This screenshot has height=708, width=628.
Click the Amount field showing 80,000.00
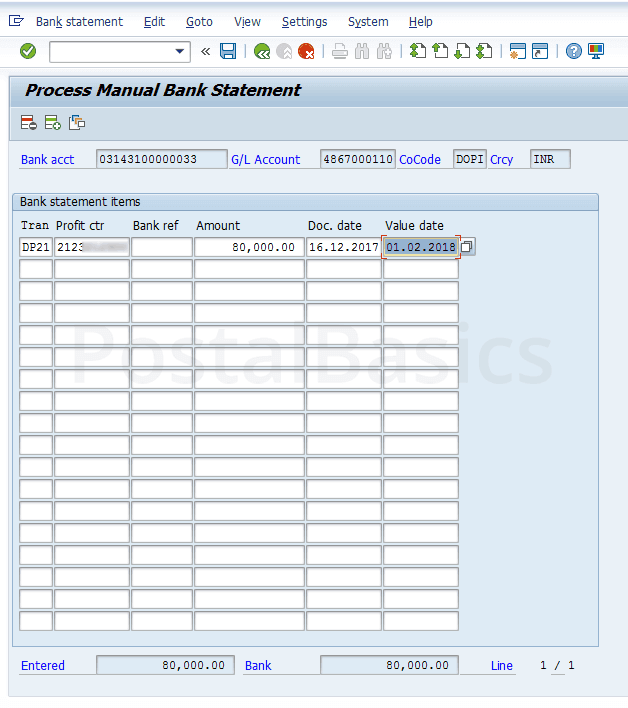pyautogui.click(x=248, y=247)
